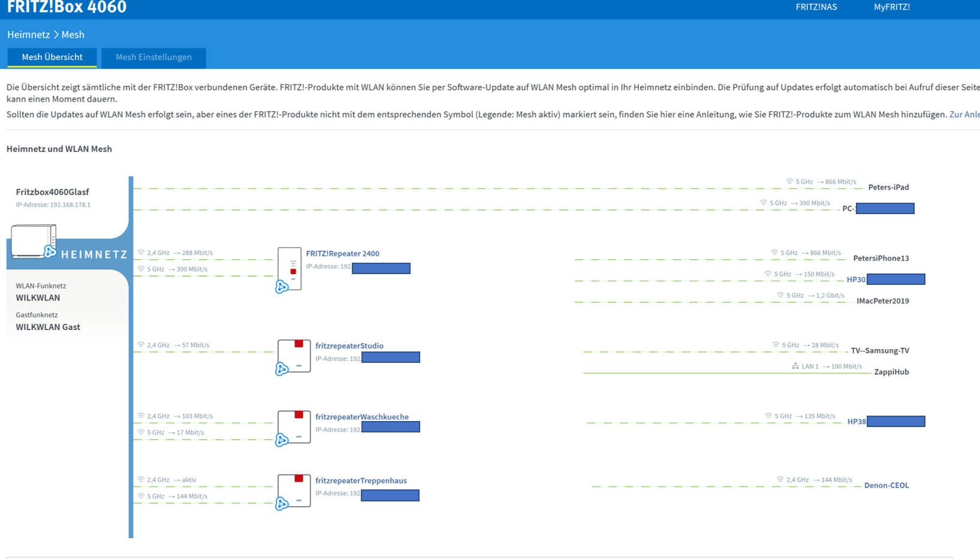Click LAN icon for ZappiHub connection
The width and height of the screenshot is (980, 559).
click(795, 366)
